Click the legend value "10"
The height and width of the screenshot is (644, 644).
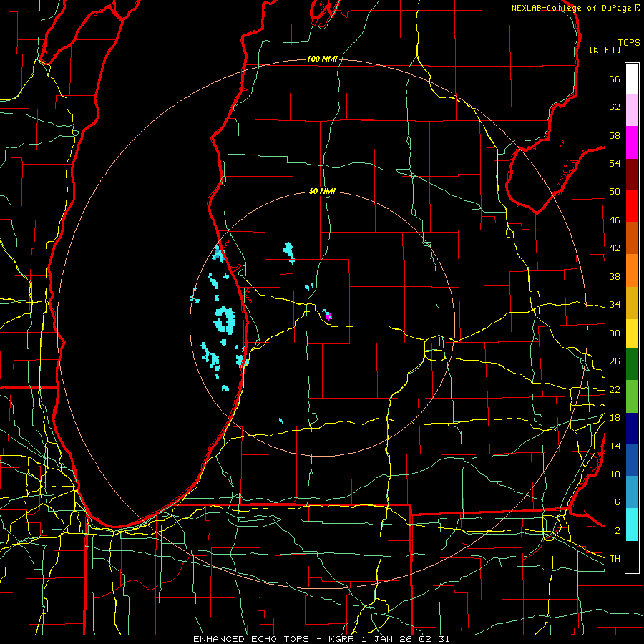click(615, 474)
